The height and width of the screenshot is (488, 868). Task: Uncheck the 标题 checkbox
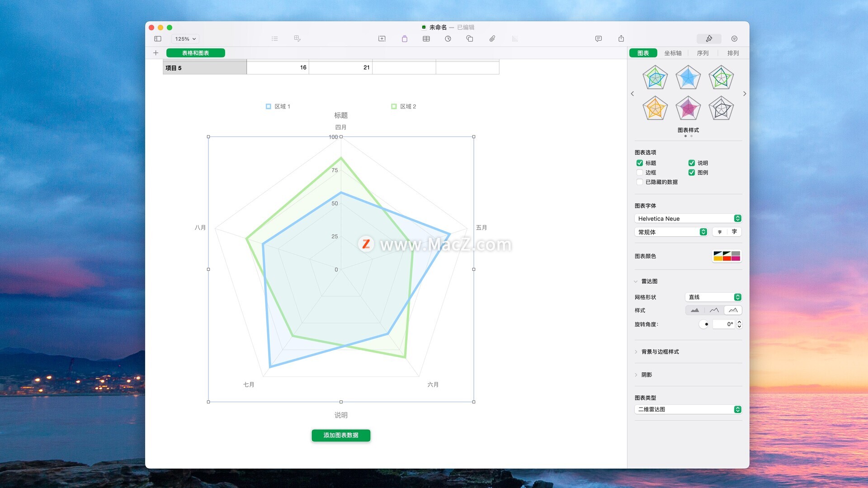tap(639, 163)
